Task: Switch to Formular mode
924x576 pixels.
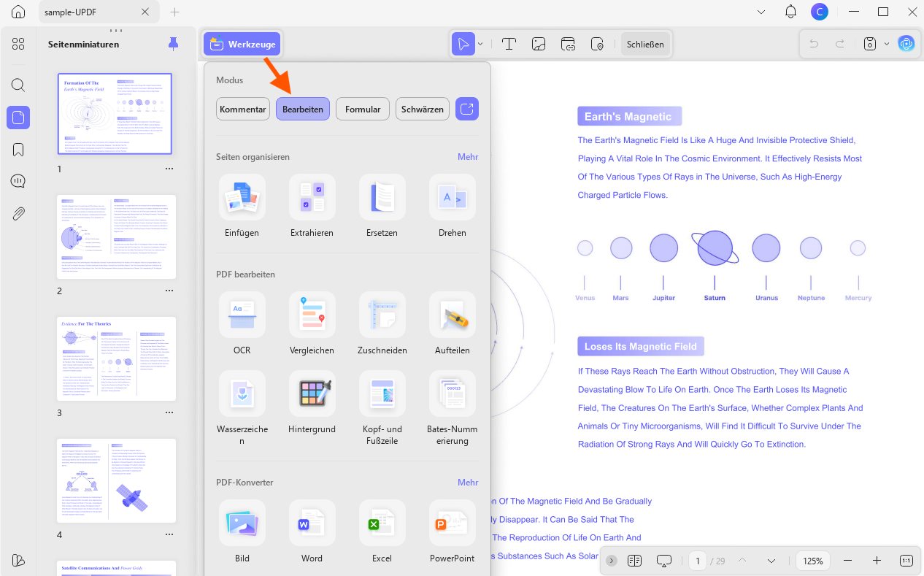Action: (363, 109)
